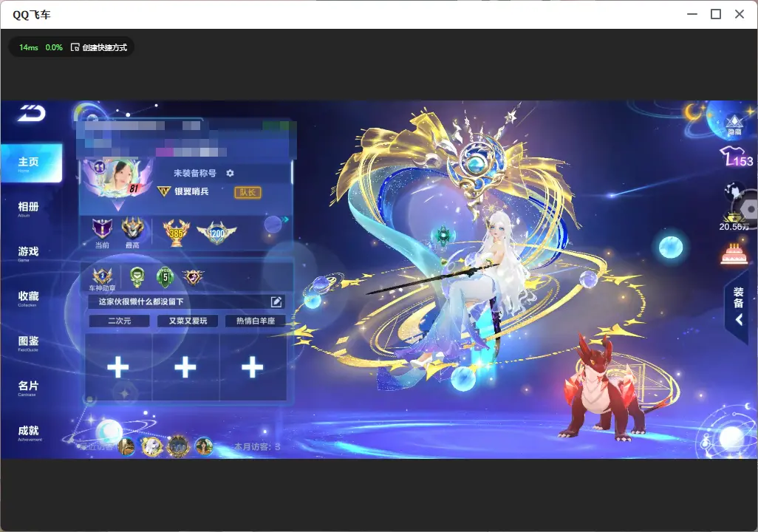758x532 pixels.
Task: Open the 名片 Cardcase tab
Action: (x=28, y=387)
